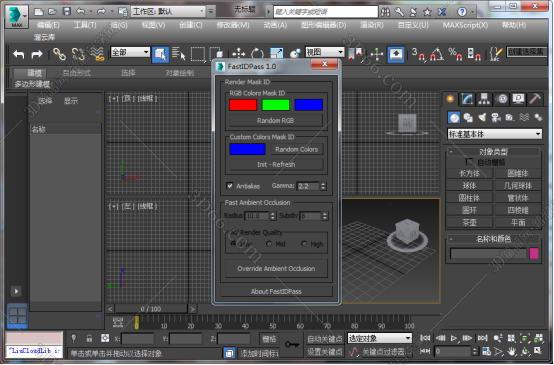Open the 工具(T) menu
The height and width of the screenshot is (365, 554).
[x=85, y=25]
